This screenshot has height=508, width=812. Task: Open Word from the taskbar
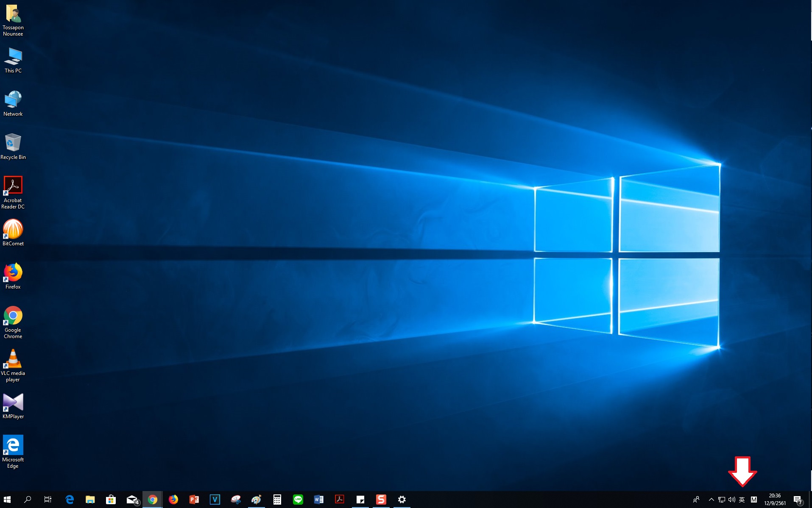[319, 500]
